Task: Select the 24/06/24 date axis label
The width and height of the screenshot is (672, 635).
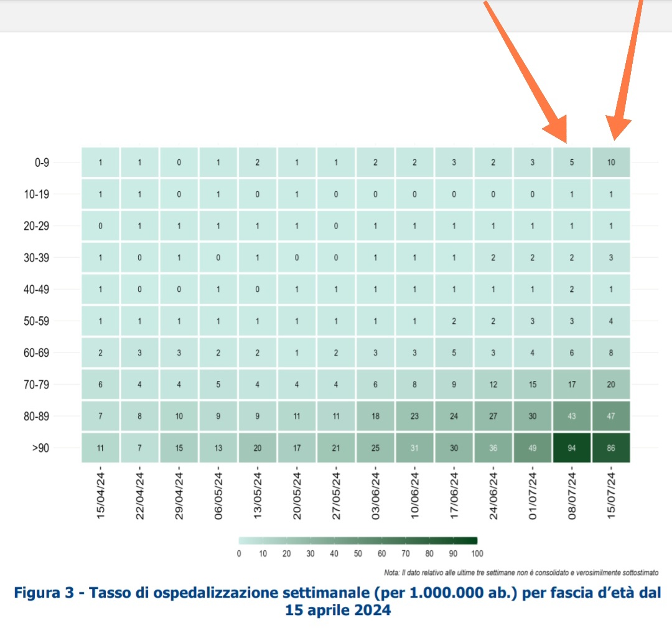Action: click(x=493, y=496)
